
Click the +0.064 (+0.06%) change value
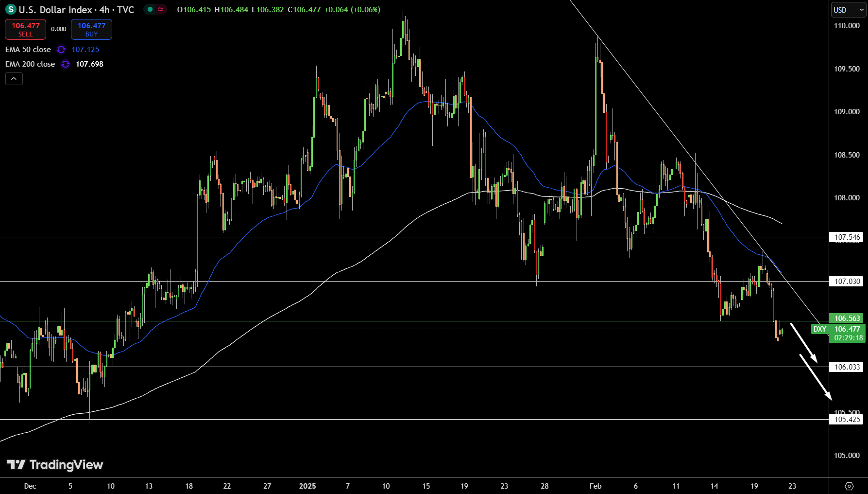[352, 10]
